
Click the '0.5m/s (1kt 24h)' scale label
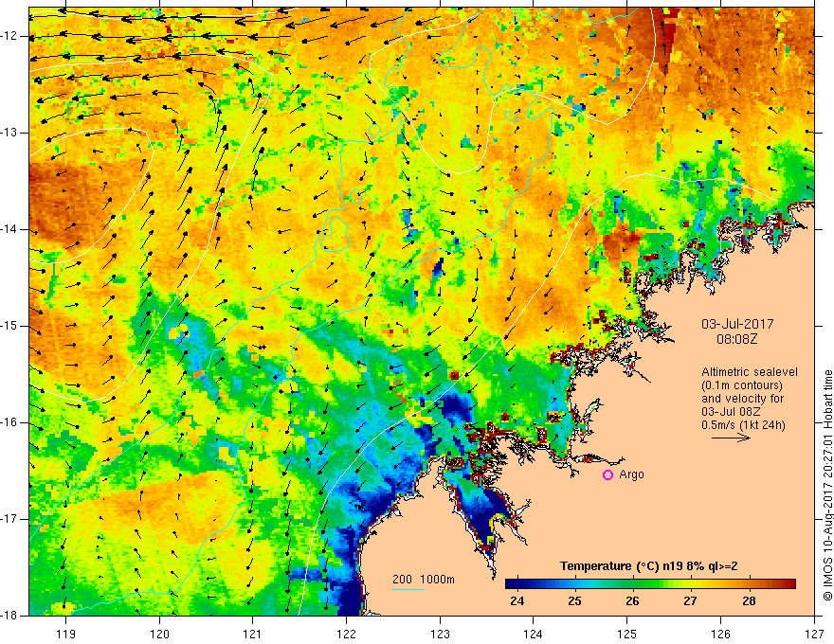[x=743, y=424]
